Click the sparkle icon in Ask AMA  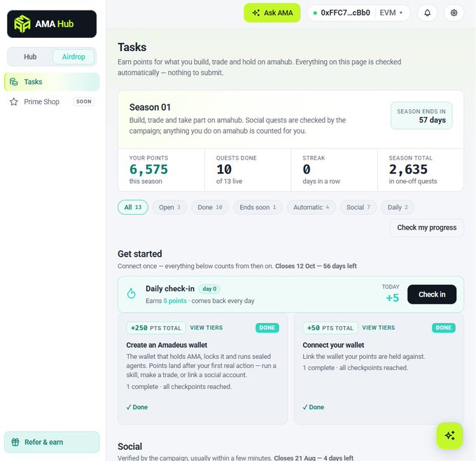(x=256, y=13)
